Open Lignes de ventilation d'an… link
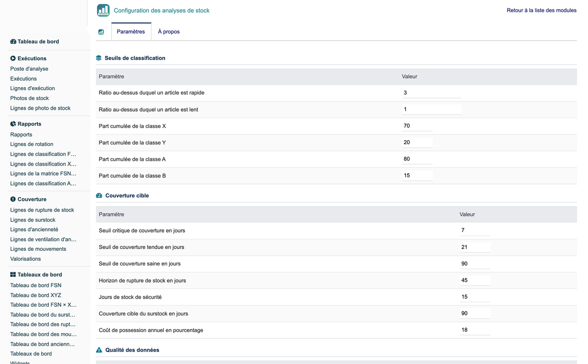The image size is (588, 364). [x=43, y=240]
